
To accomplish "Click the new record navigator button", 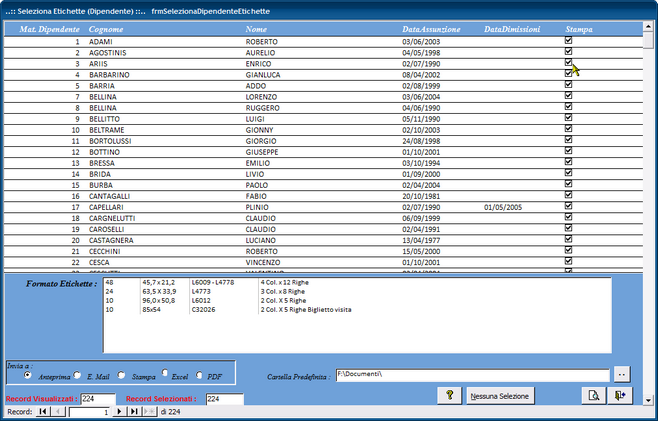I will click(150, 411).
